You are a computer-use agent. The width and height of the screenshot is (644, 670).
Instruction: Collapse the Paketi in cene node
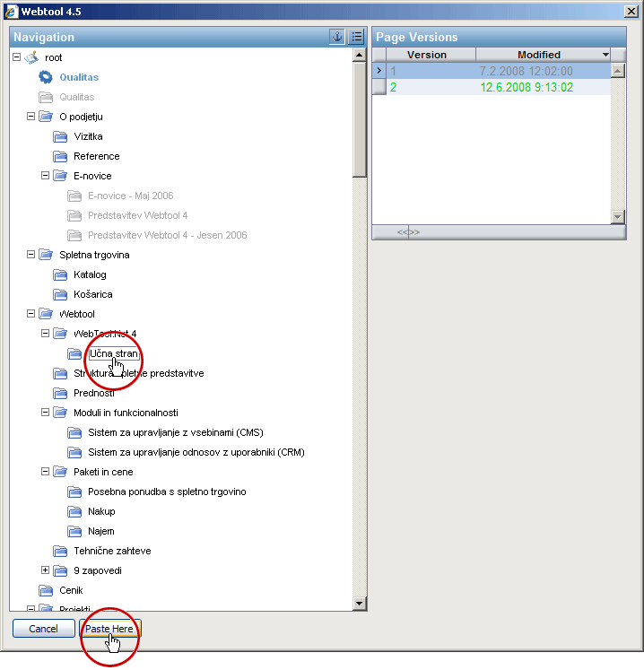point(46,472)
